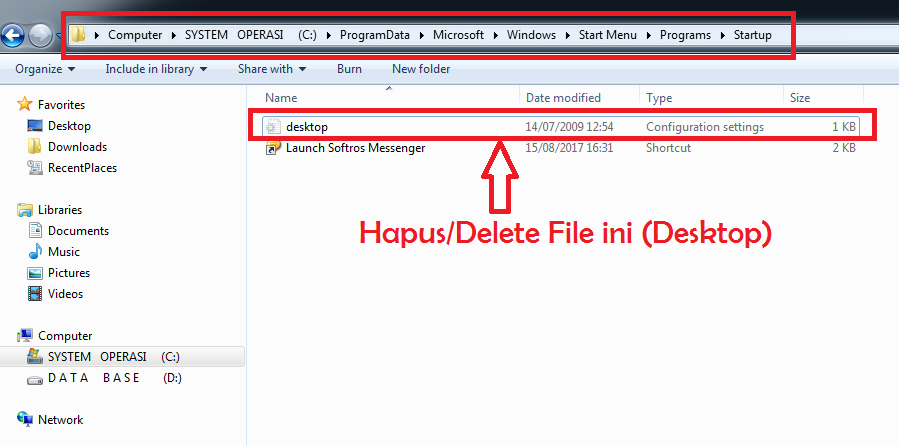Select D A T A B A S E (D:) label

pyautogui.click(x=115, y=378)
